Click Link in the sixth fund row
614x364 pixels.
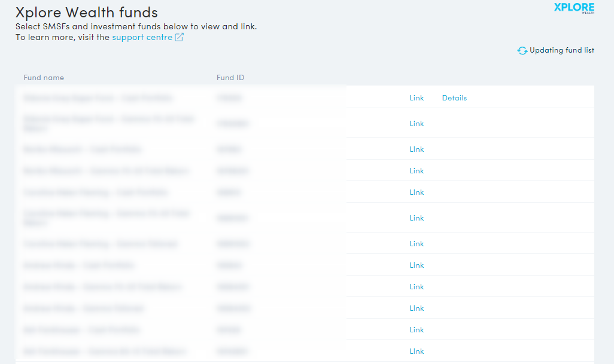pyautogui.click(x=417, y=218)
